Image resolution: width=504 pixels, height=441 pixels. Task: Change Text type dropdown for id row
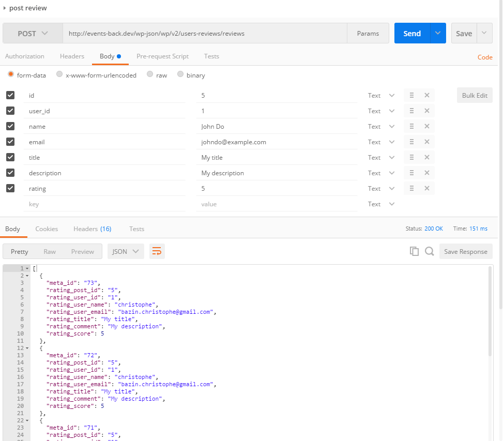tap(381, 96)
